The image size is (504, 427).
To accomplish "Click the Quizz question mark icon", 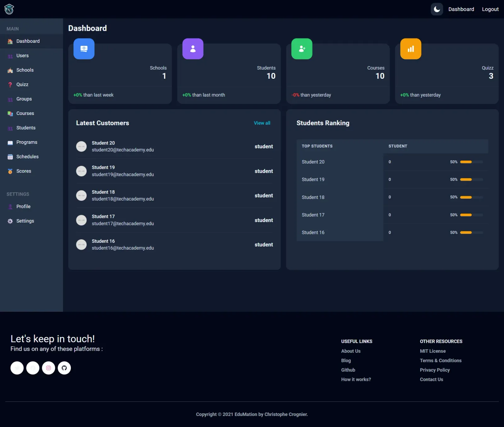I will tap(10, 85).
